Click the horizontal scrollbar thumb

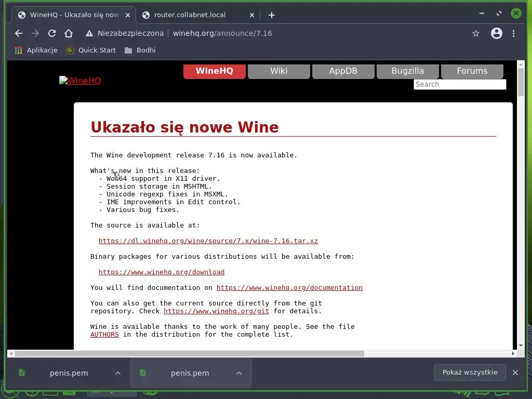[189, 353]
